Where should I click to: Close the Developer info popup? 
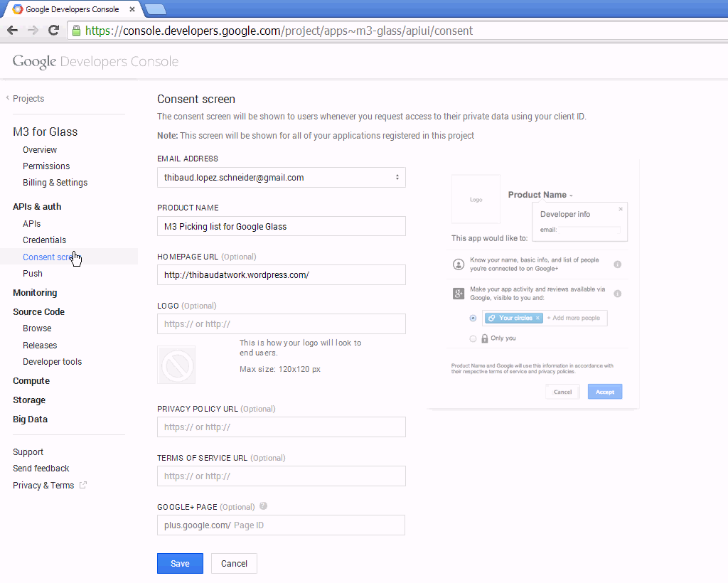[x=620, y=209]
